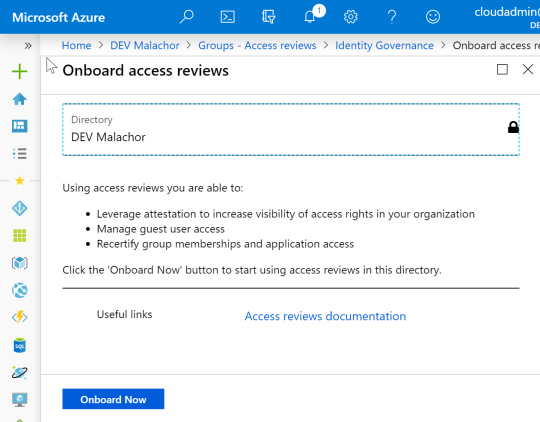Send feedback via smiley icon
Viewport: 540px width, 422px height.
tap(433, 17)
